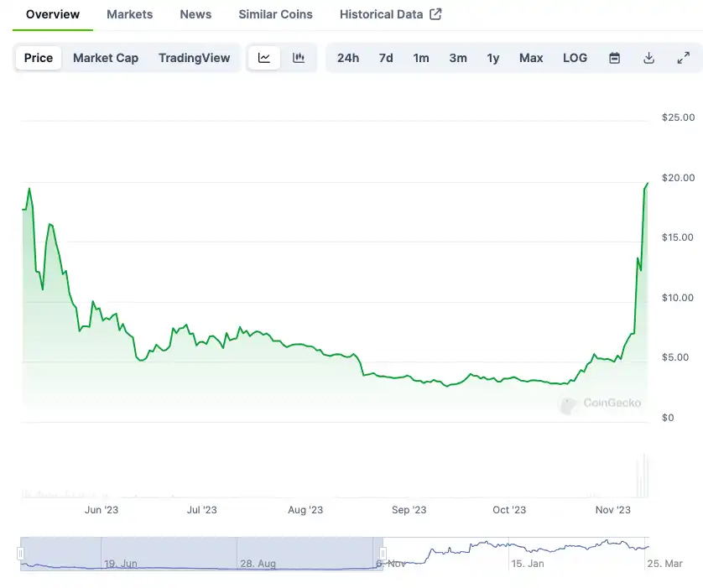This screenshot has width=703, height=588.
Task: Download the chart data
Action: pyautogui.click(x=648, y=58)
